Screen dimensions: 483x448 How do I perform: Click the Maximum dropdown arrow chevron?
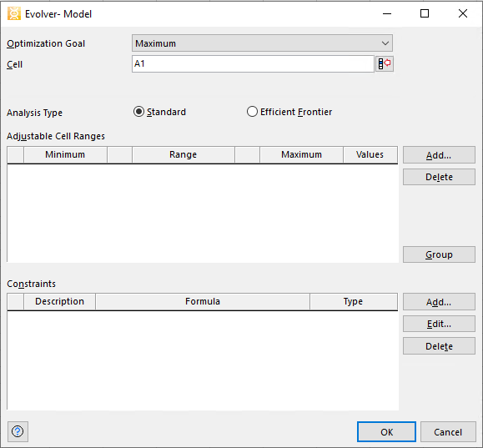(385, 43)
